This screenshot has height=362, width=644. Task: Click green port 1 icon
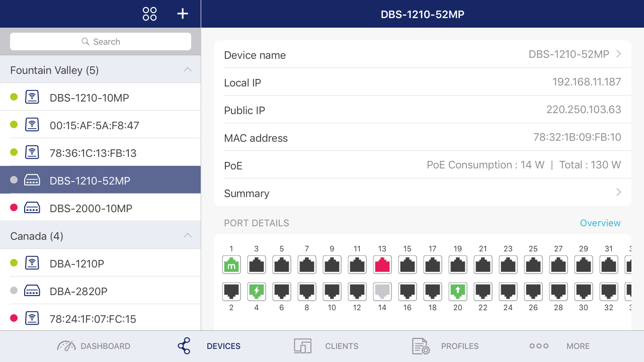[x=231, y=264]
